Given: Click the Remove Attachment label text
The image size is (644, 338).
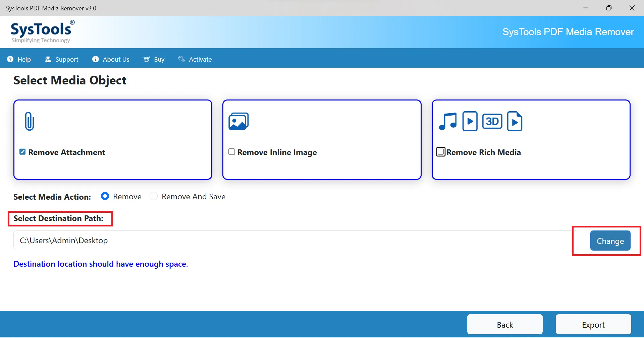Looking at the screenshot, I should (x=67, y=152).
